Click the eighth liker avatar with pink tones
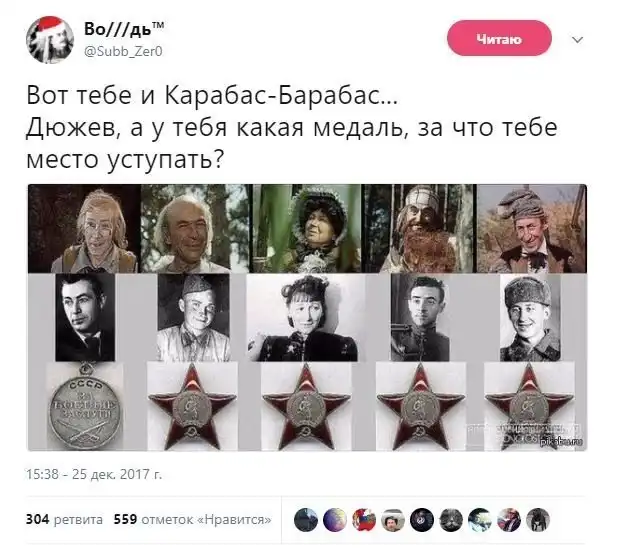Viewport: 620px width, 553px height. [509, 519]
